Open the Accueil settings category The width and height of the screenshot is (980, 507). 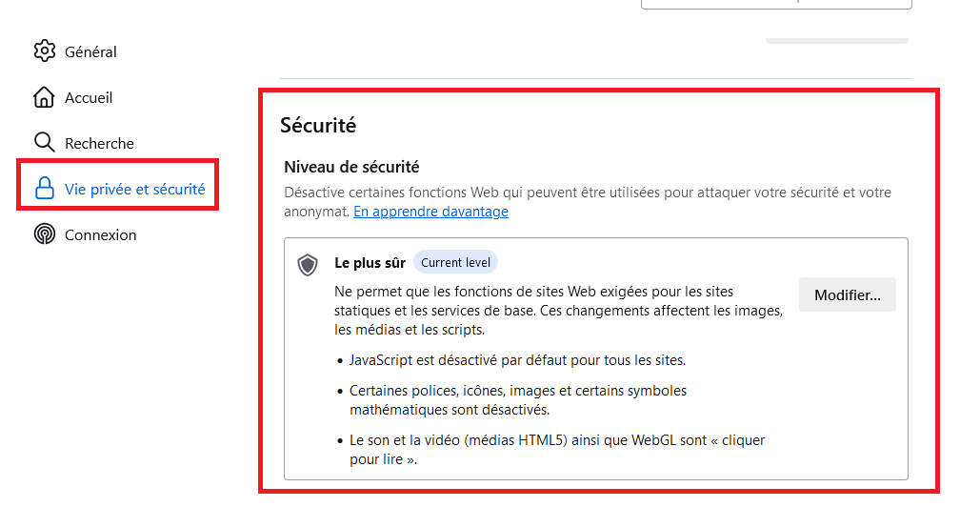tap(89, 97)
